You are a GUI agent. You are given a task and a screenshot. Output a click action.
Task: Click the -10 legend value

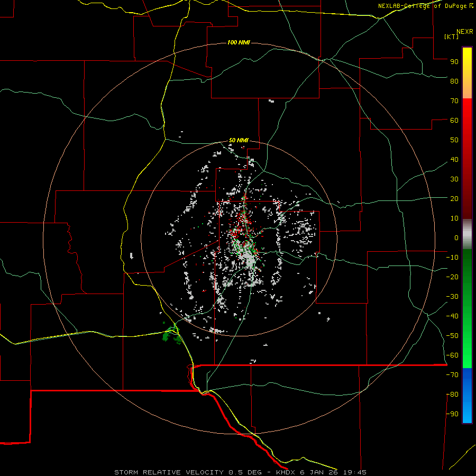coord(452,258)
